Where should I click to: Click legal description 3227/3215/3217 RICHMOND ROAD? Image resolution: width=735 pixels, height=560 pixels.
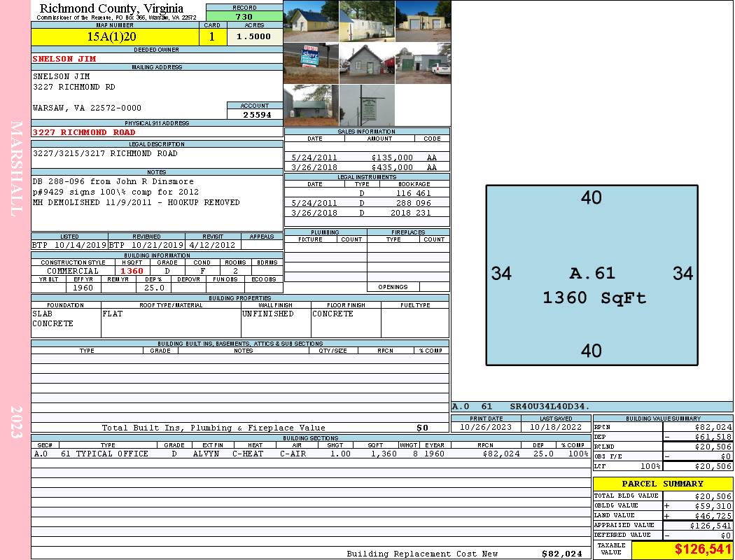pyautogui.click(x=105, y=153)
